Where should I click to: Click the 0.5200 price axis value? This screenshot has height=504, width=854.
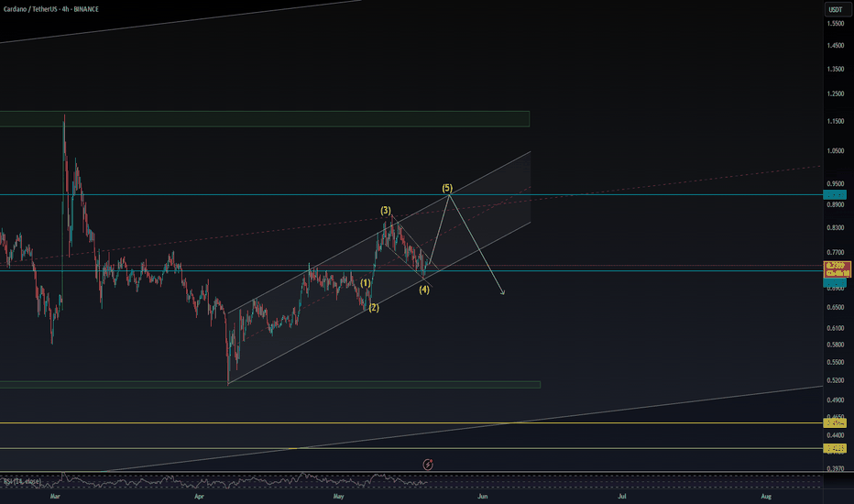click(836, 380)
